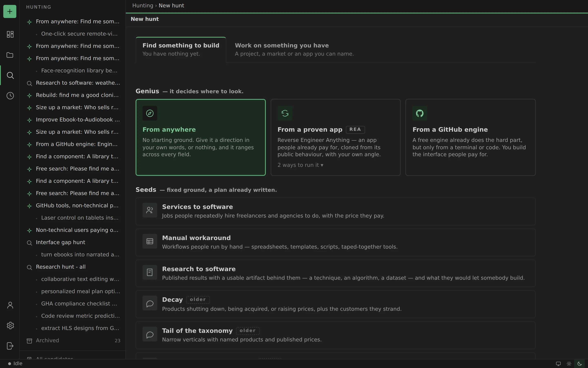Choose the Decay seed
The height and width of the screenshot is (368, 588).
pos(335,304)
